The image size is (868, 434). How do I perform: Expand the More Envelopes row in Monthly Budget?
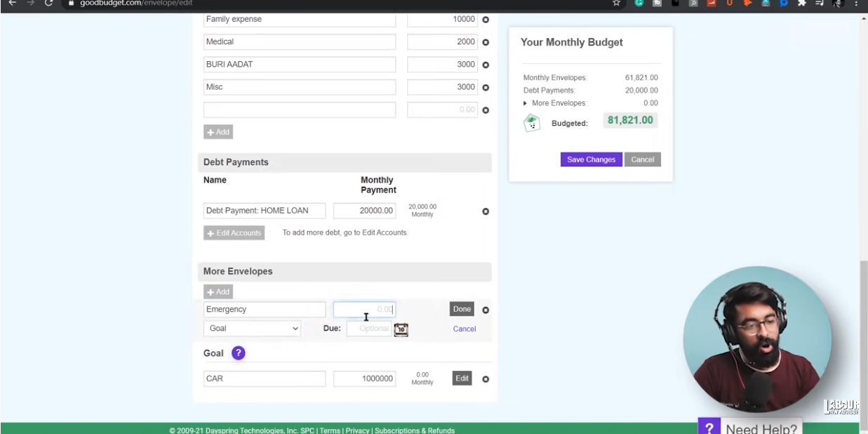525,103
